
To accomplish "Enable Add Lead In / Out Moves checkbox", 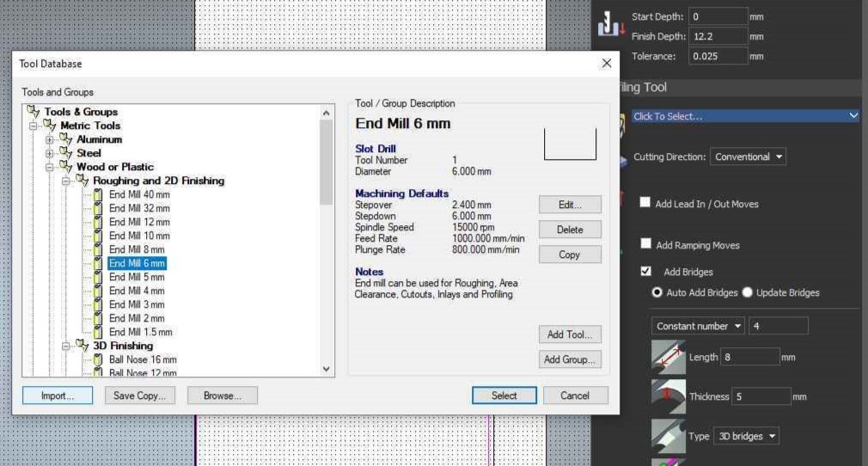I will click(x=645, y=203).
